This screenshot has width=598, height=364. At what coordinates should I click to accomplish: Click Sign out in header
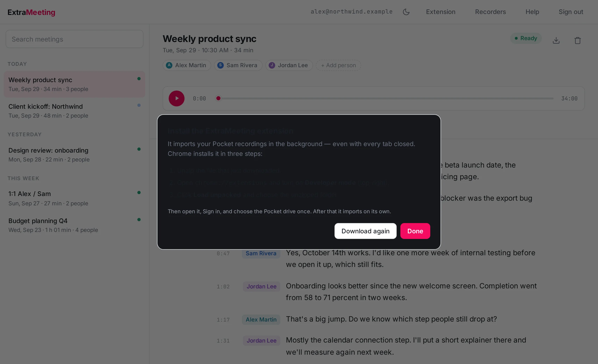[571, 12]
